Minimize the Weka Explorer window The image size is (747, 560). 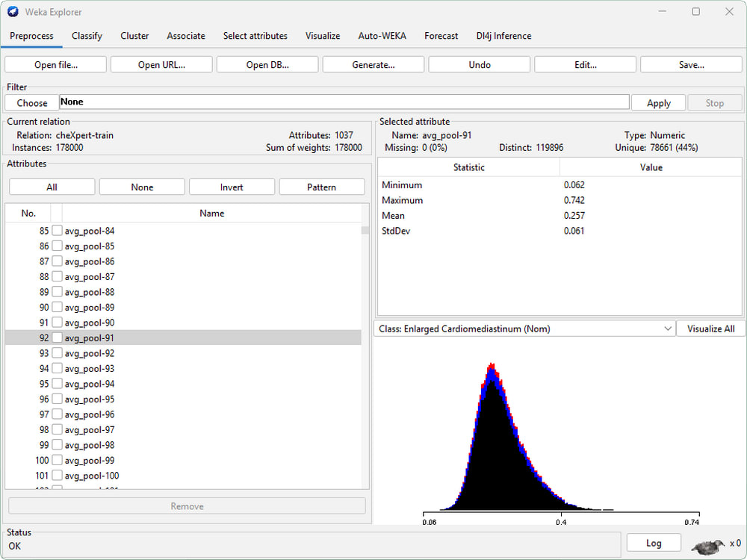pyautogui.click(x=662, y=11)
